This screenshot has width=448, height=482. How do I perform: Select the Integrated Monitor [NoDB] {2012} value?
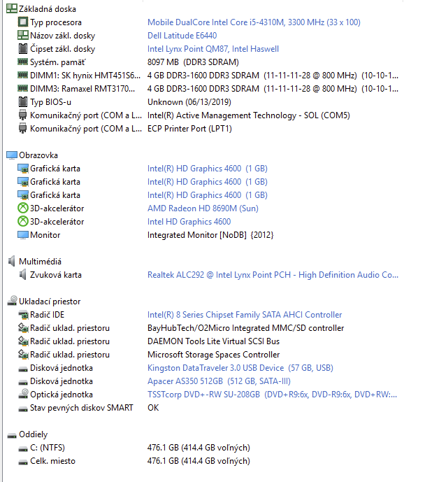click(210, 235)
